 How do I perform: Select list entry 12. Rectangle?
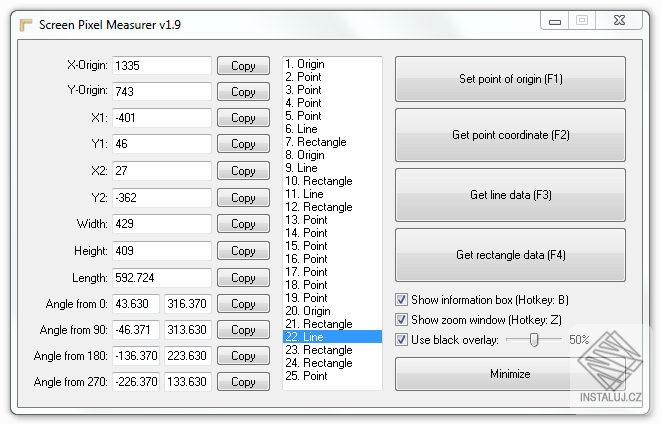[332, 207]
